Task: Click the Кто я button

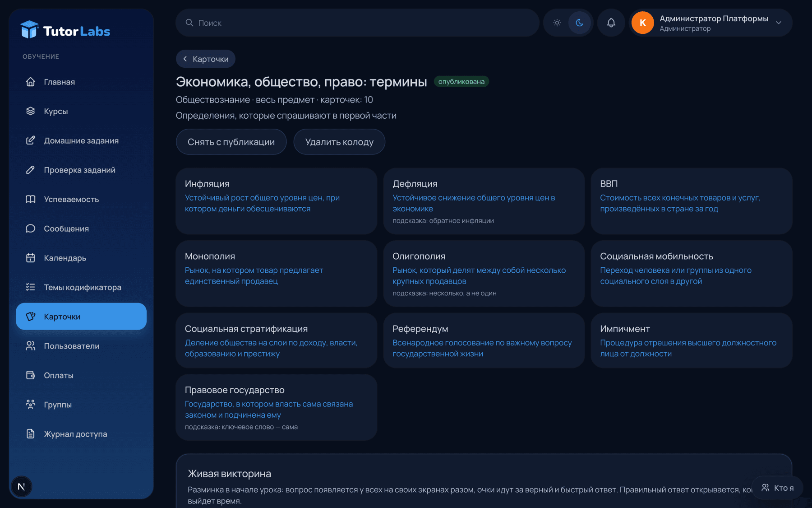Action: (x=778, y=488)
